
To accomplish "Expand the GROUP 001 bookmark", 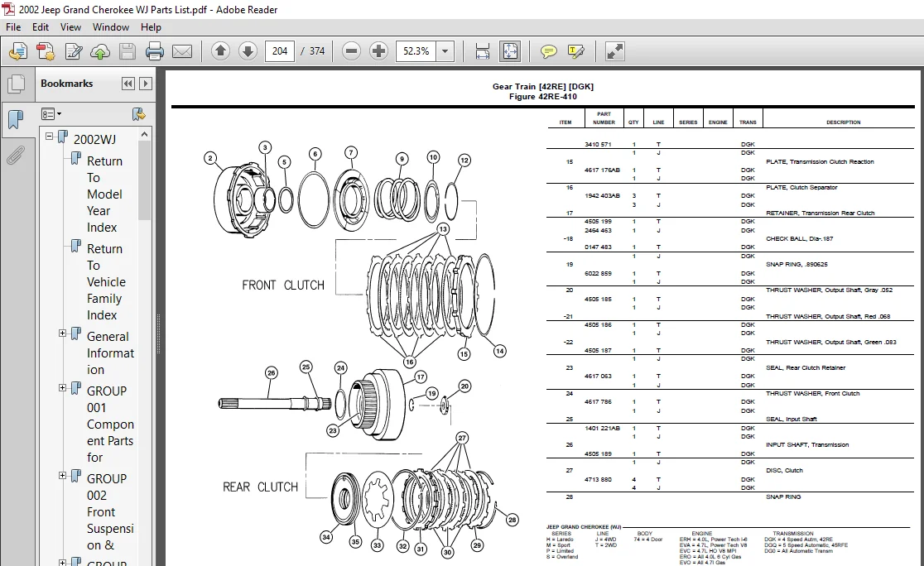I will (x=62, y=387).
